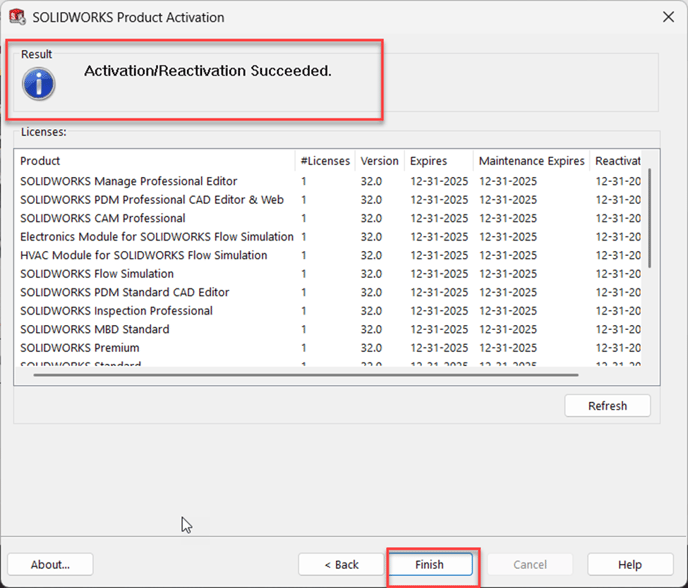688x588 pixels.
Task: Sort by the Version column header
Action: click(380, 161)
